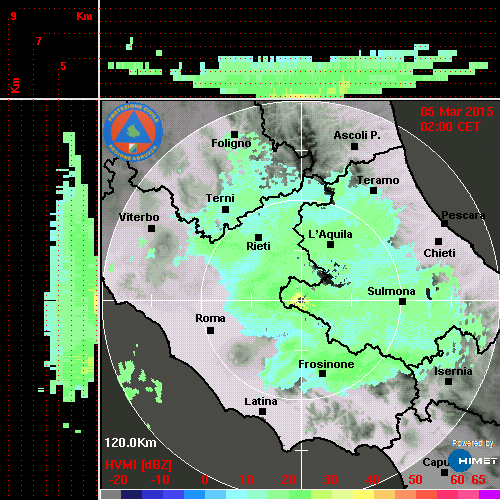The image size is (500, 500).
Task: Click the Viterbo city marker
Action: tap(151, 229)
